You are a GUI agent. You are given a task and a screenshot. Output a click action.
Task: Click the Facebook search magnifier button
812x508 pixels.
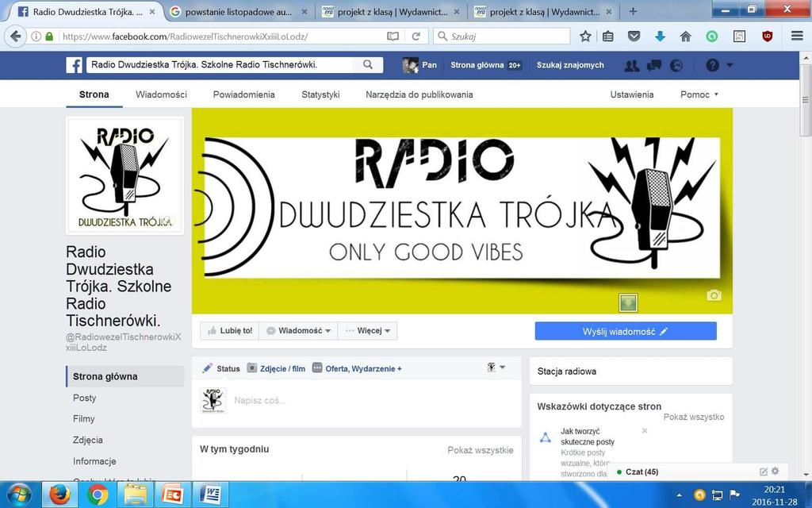[x=368, y=65]
